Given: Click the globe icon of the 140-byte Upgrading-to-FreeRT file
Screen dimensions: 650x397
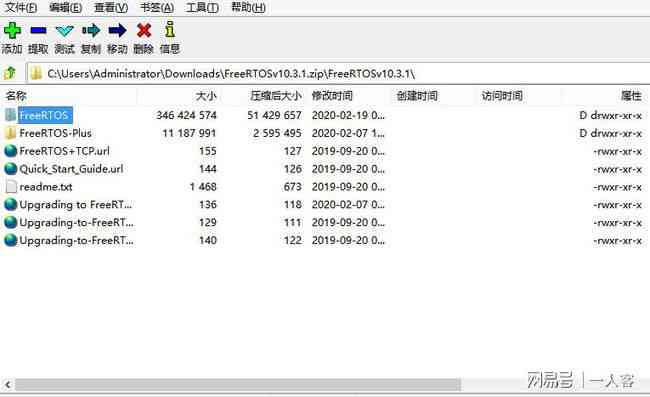Looking at the screenshot, I should (x=10, y=240).
